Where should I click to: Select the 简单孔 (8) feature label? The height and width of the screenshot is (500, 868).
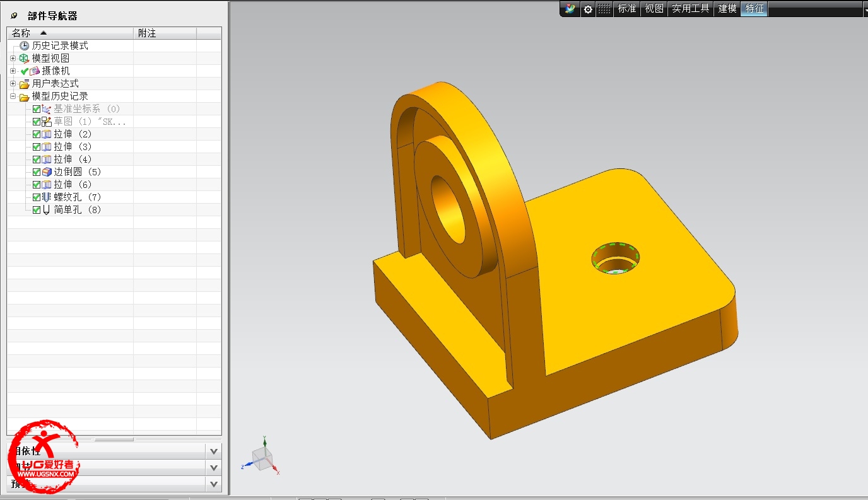click(x=77, y=210)
